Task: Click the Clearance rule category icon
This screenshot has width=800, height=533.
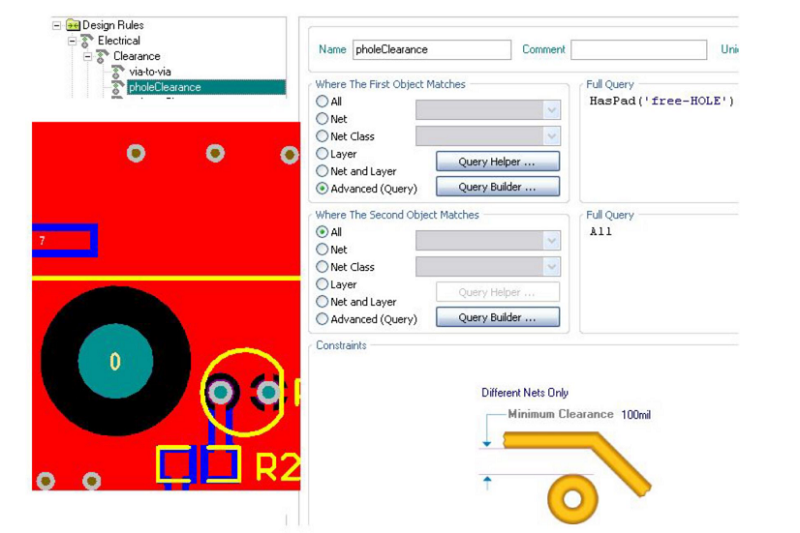Action: pos(102,56)
